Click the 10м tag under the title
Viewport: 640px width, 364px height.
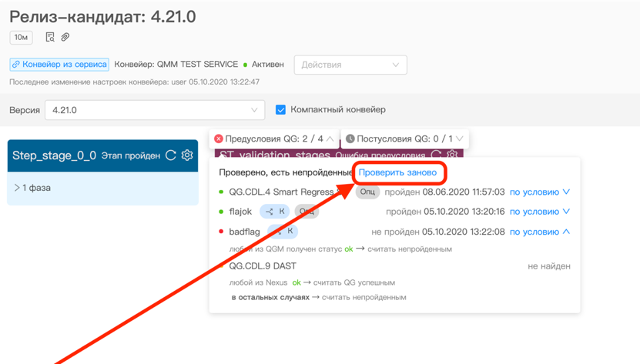point(21,37)
